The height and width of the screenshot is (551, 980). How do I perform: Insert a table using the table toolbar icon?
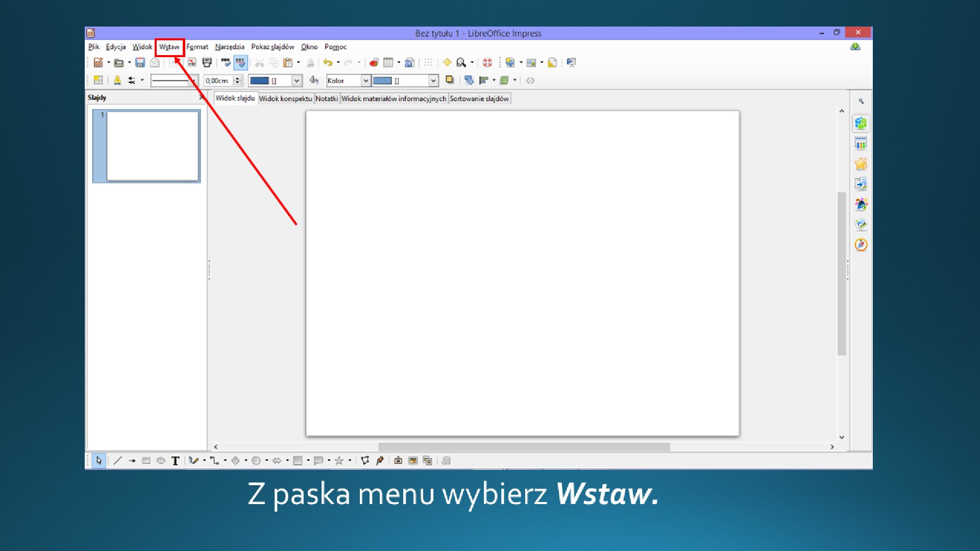(x=388, y=62)
